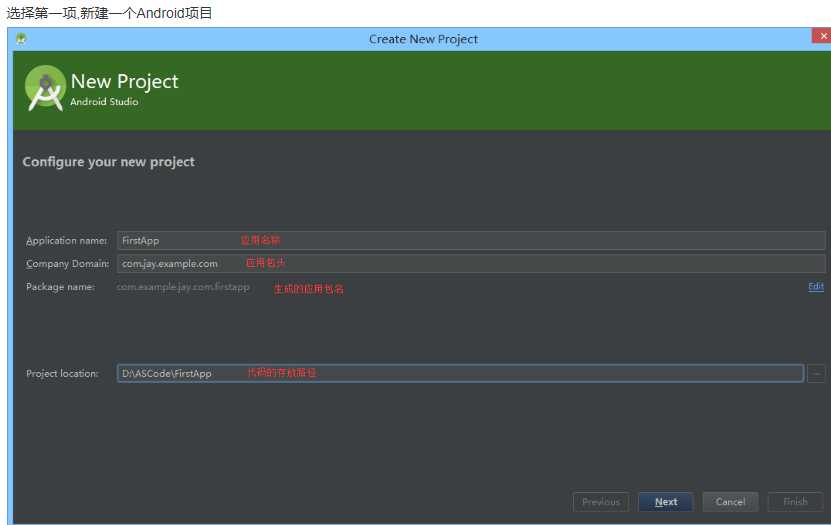Click the 'New Project' header title
Viewport: 831px width, 525px height.
click(x=125, y=82)
